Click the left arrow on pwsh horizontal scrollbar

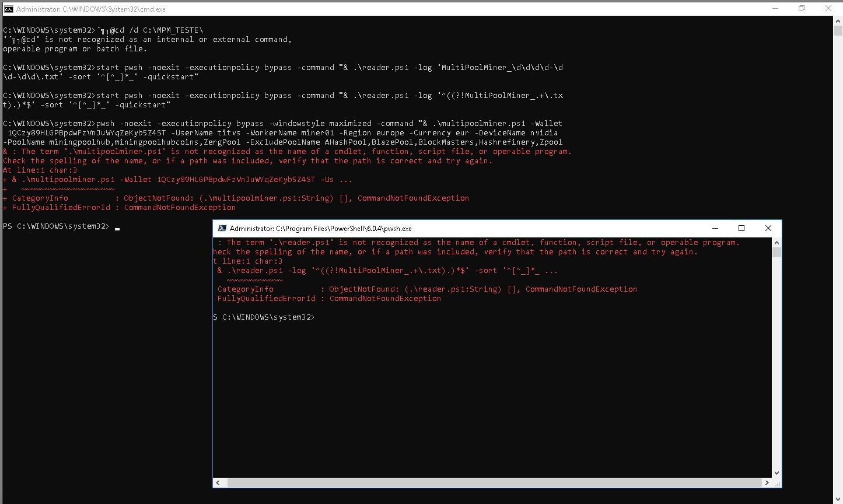tap(218, 482)
